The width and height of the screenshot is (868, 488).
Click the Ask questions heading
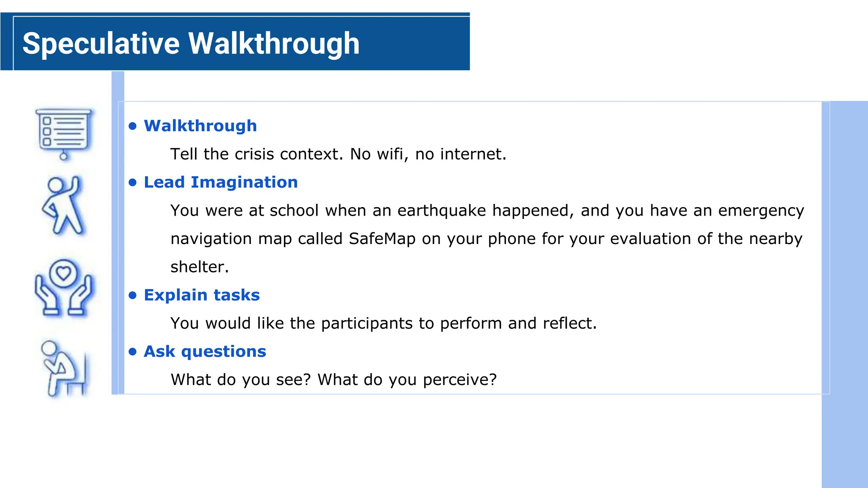(205, 351)
